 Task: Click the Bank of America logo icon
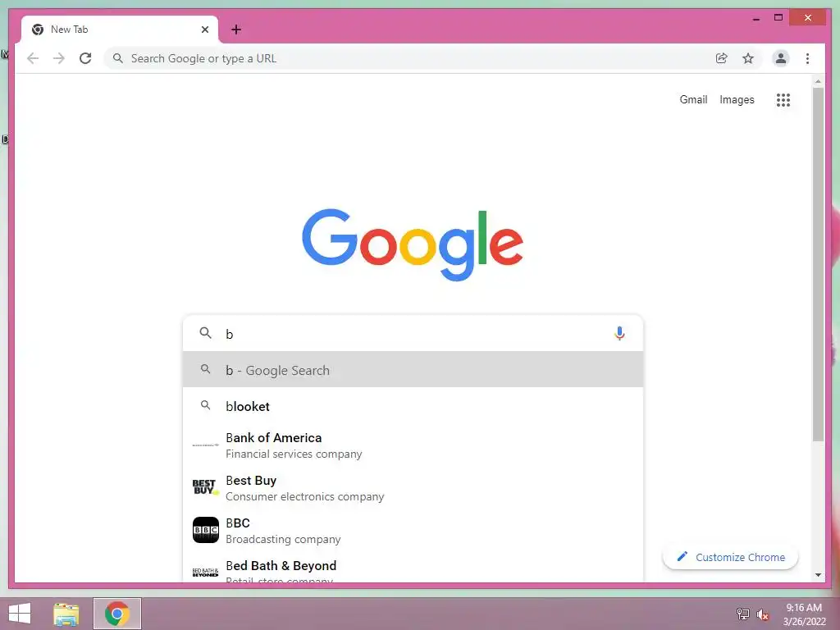pos(206,445)
